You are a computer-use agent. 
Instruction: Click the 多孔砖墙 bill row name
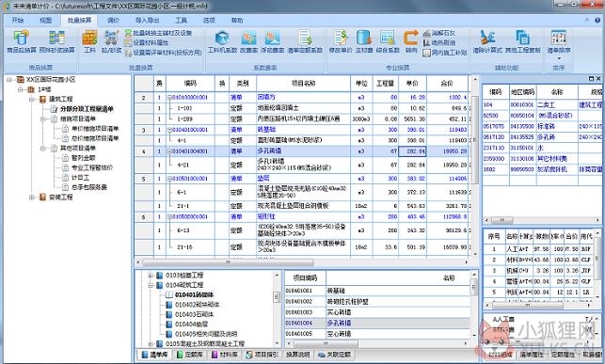(x=269, y=151)
